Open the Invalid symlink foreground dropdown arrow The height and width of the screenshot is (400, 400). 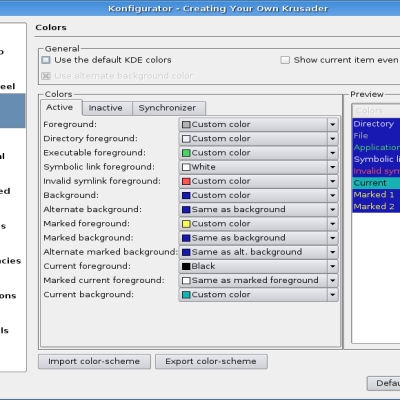[332, 181]
